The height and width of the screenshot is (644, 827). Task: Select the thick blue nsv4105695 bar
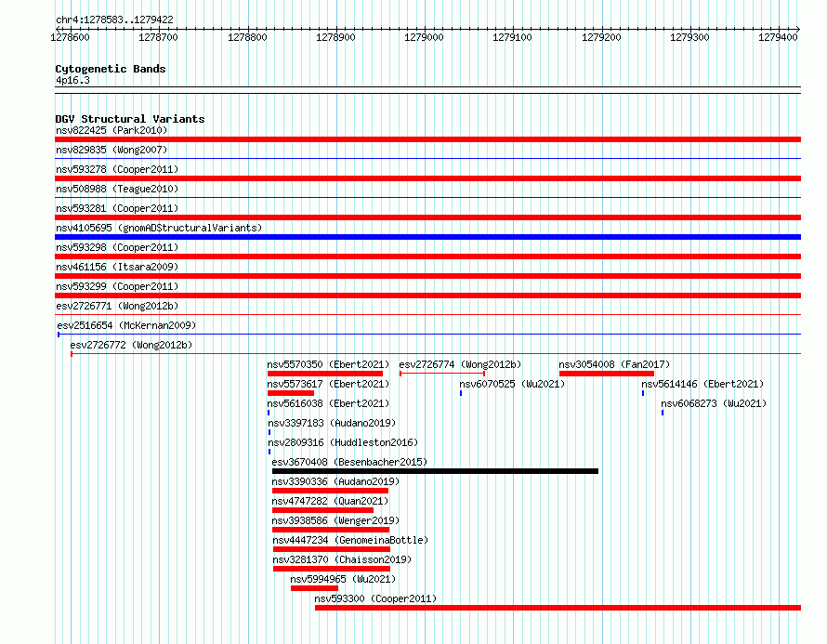(427, 237)
